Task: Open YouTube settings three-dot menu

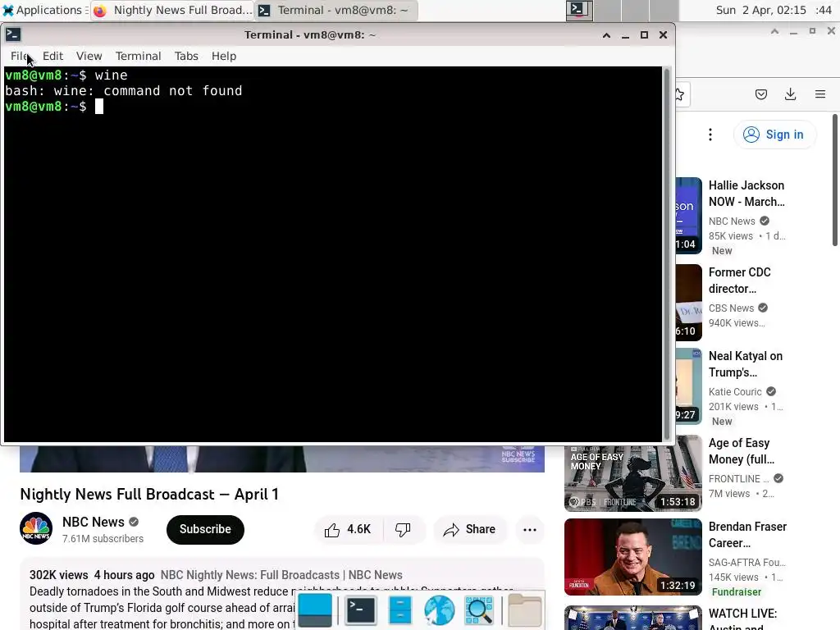Action: (x=710, y=135)
